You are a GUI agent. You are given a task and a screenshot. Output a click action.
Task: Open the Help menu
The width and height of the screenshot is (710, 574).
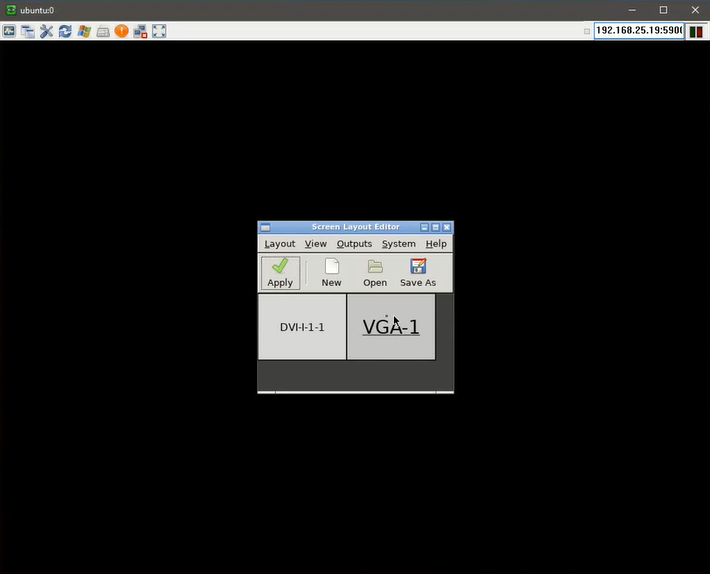click(436, 244)
